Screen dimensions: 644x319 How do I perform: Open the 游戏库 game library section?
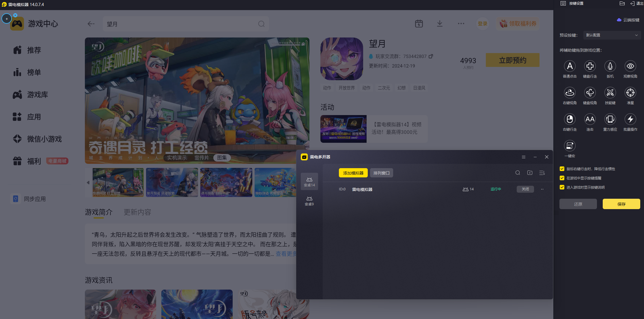pos(30,95)
